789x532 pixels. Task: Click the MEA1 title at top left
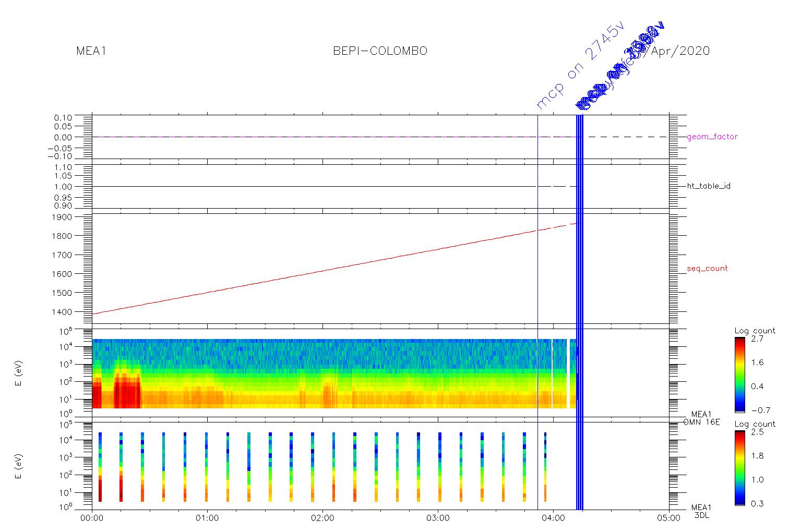point(91,51)
